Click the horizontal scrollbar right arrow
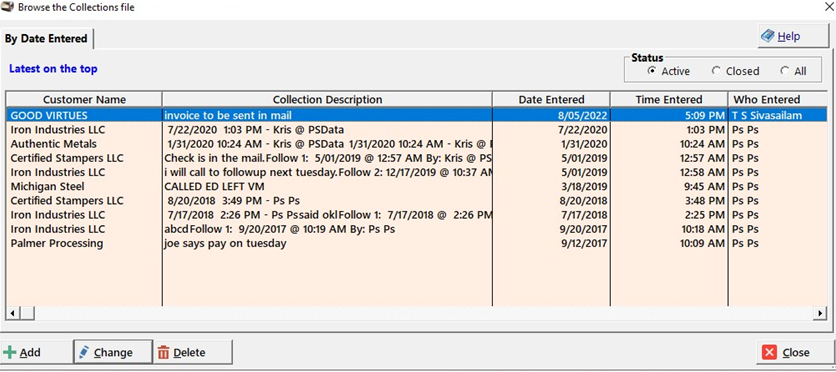 point(821,313)
